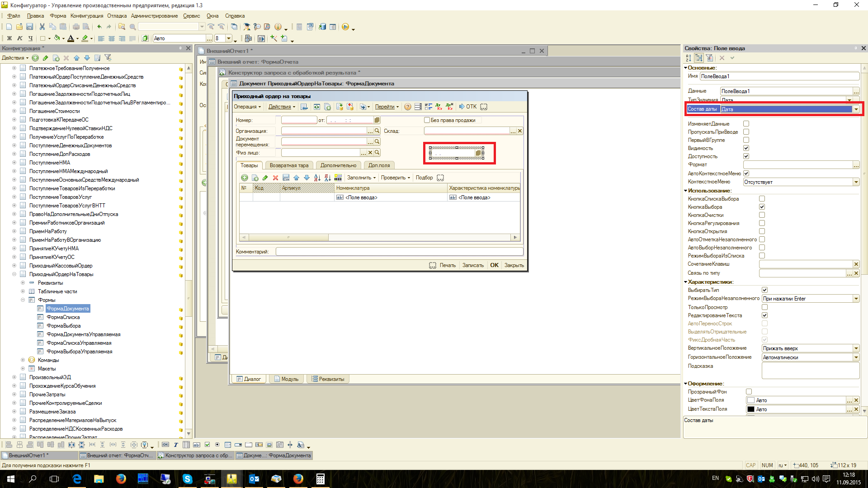This screenshot has width=868, height=488.
Task: Open РежимВыбораНезаполненного dropdown
Action: [x=856, y=299]
